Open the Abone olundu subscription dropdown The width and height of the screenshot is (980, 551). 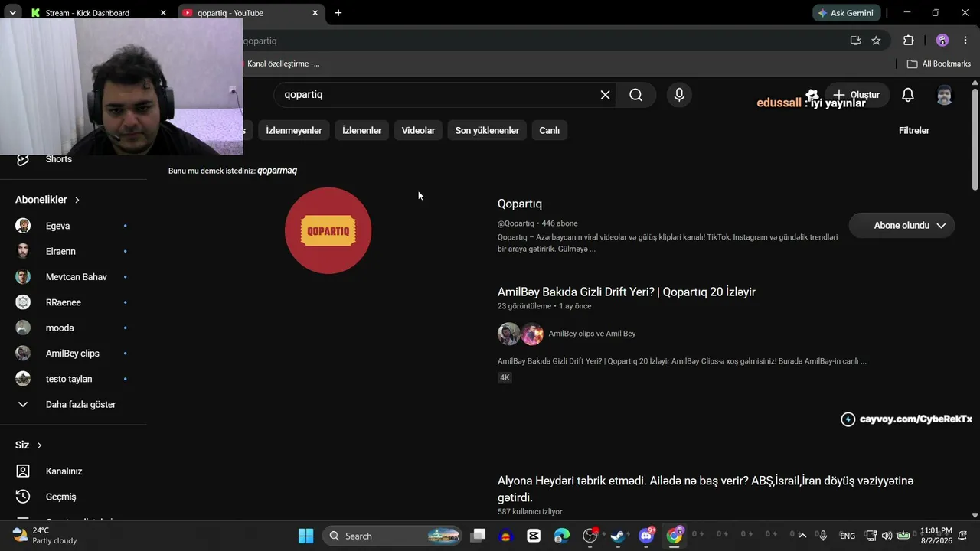[x=902, y=226]
